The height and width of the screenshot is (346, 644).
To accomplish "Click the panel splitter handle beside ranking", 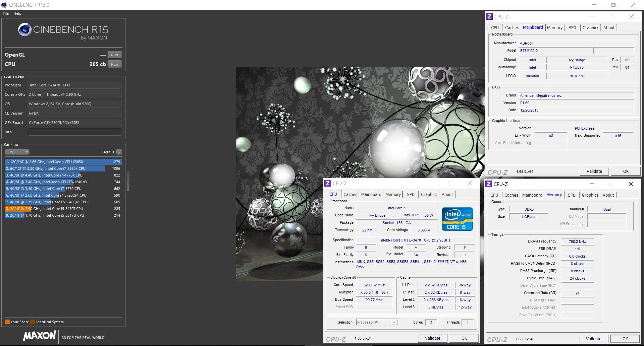I will coord(128,181).
